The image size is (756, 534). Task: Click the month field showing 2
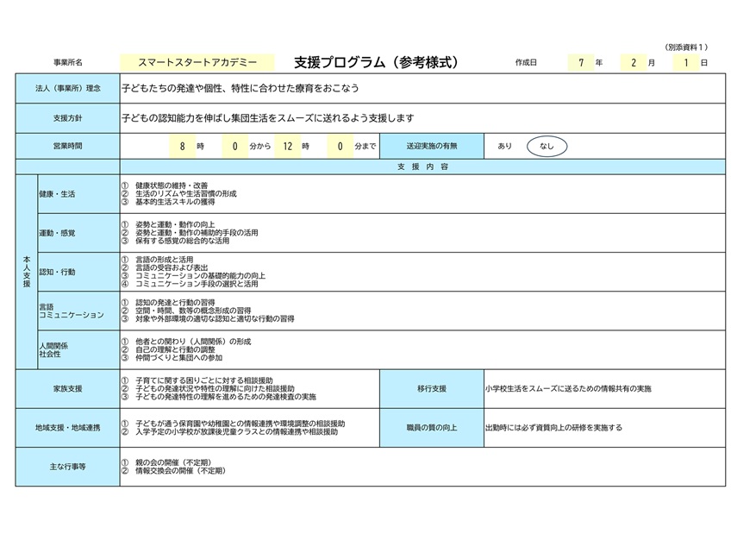tap(634, 63)
